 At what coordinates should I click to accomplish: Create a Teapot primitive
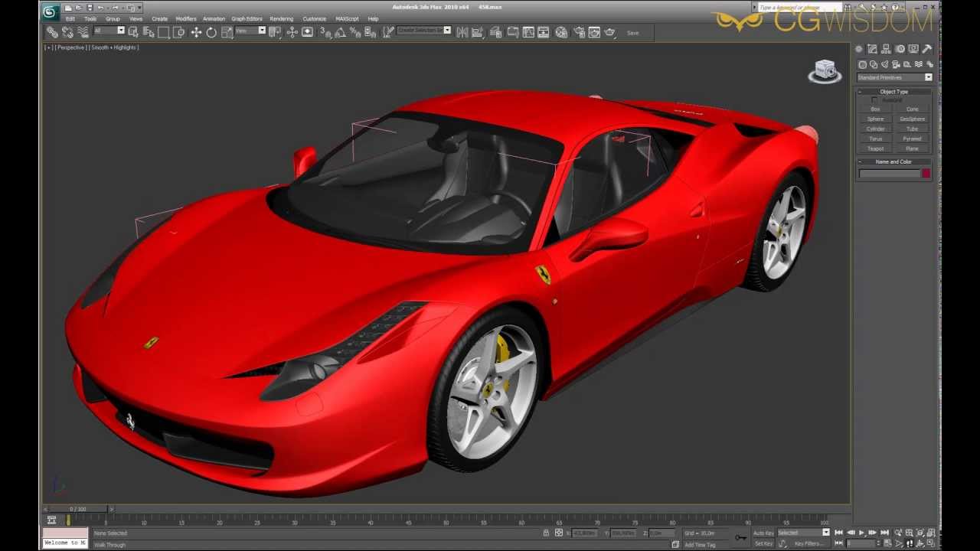(x=875, y=149)
